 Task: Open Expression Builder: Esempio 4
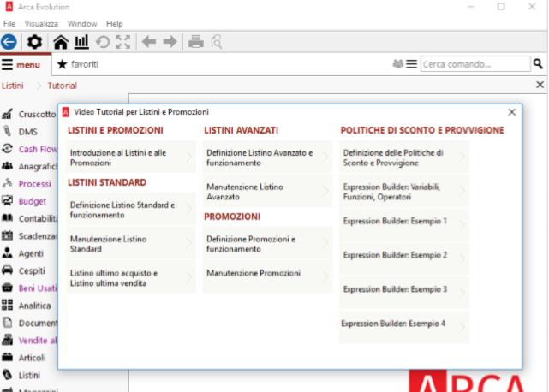pyautogui.click(x=404, y=327)
